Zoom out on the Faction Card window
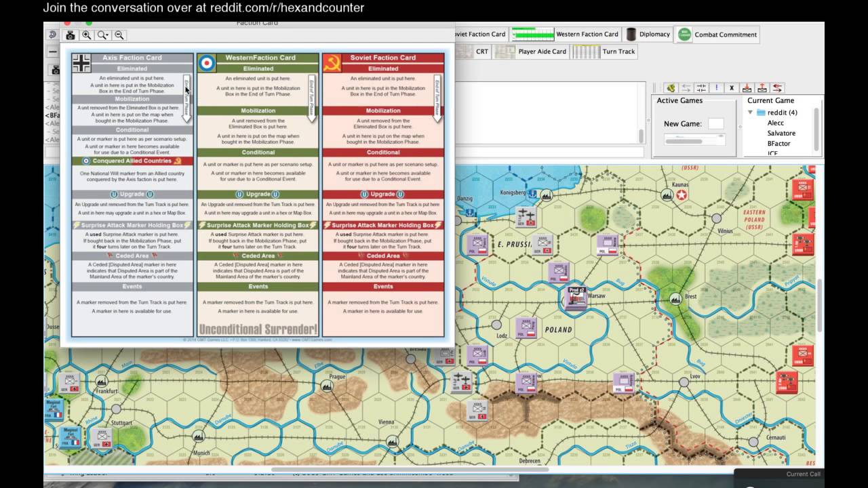This screenshot has width=868, height=488. coord(119,35)
